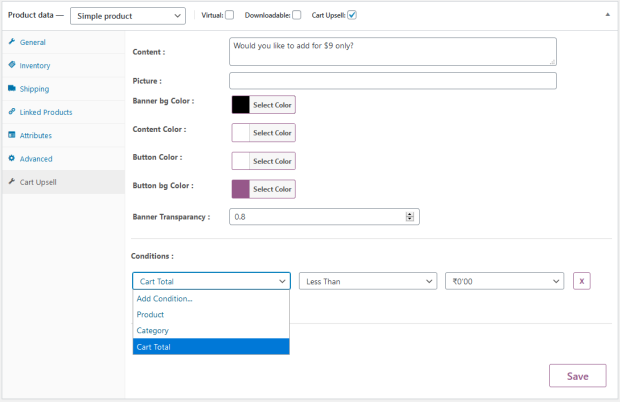Screen dimensions: 620x402
Task: Open the Shipping tab
Action: pos(63,89)
